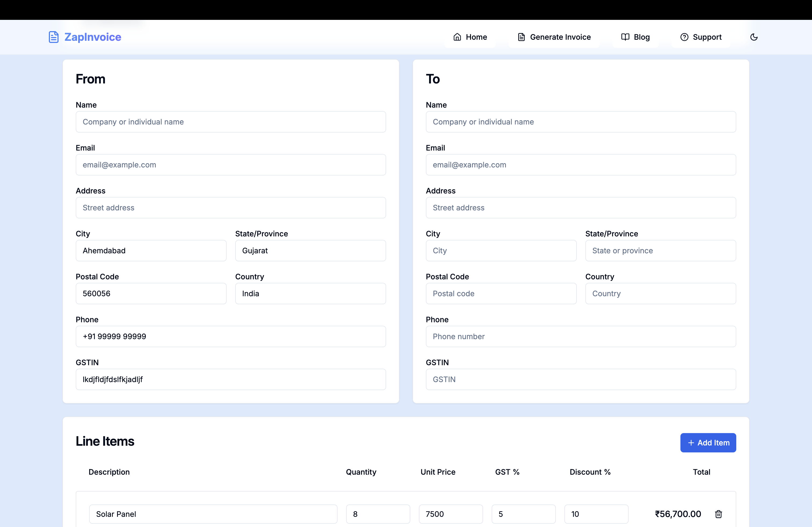Click the ZapInvoice document logo icon
The image size is (812, 527).
53,37
